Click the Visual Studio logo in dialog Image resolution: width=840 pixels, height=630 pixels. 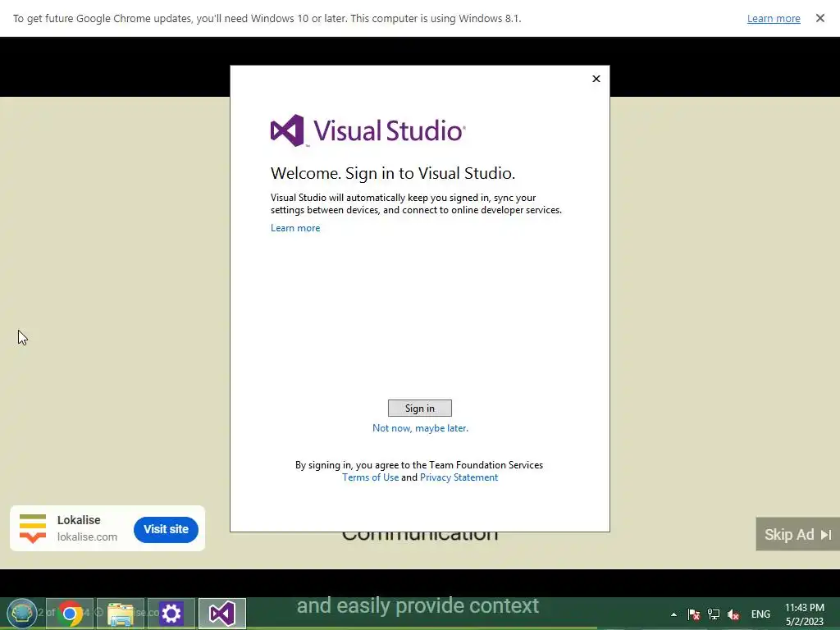tap(368, 130)
